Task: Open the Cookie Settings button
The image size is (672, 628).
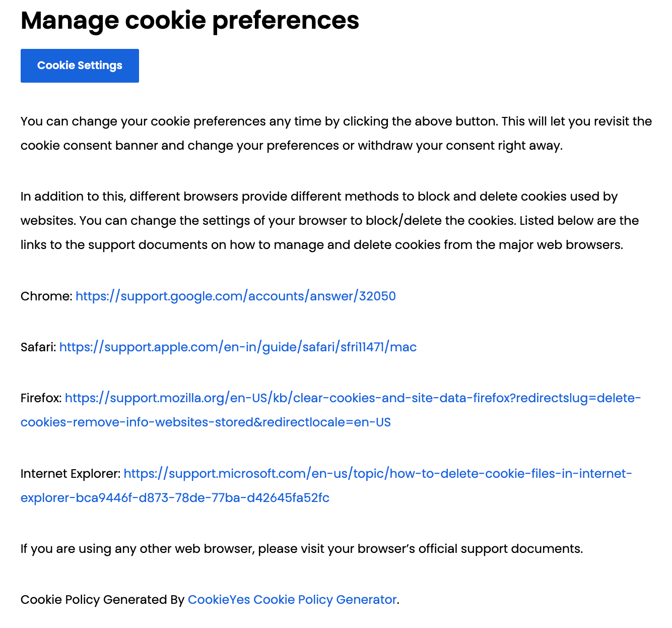Action: click(x=80, y=66)
